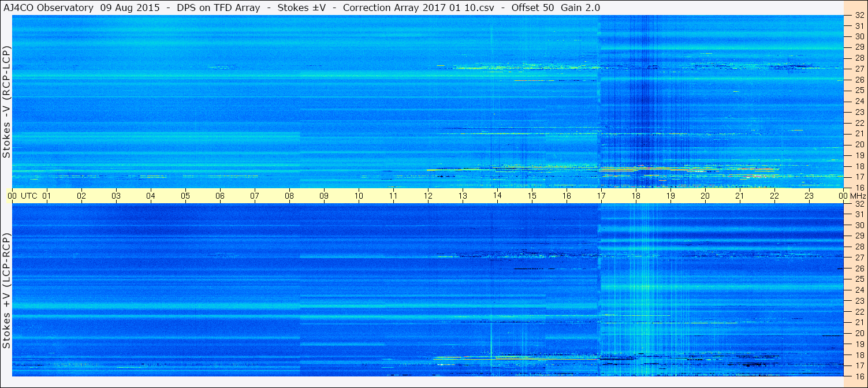Pick the 11 hour mark on time axis

click(393, 196)
